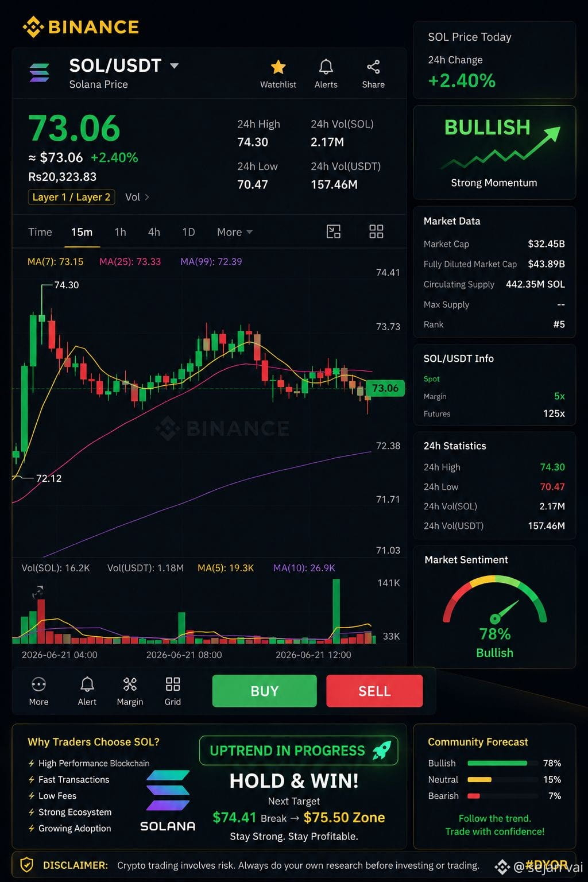Viewport: 588px width, 882px height.
Task: Click the Solana coin icon beside SOL/USDT
Action: click(x=39, y=72)
